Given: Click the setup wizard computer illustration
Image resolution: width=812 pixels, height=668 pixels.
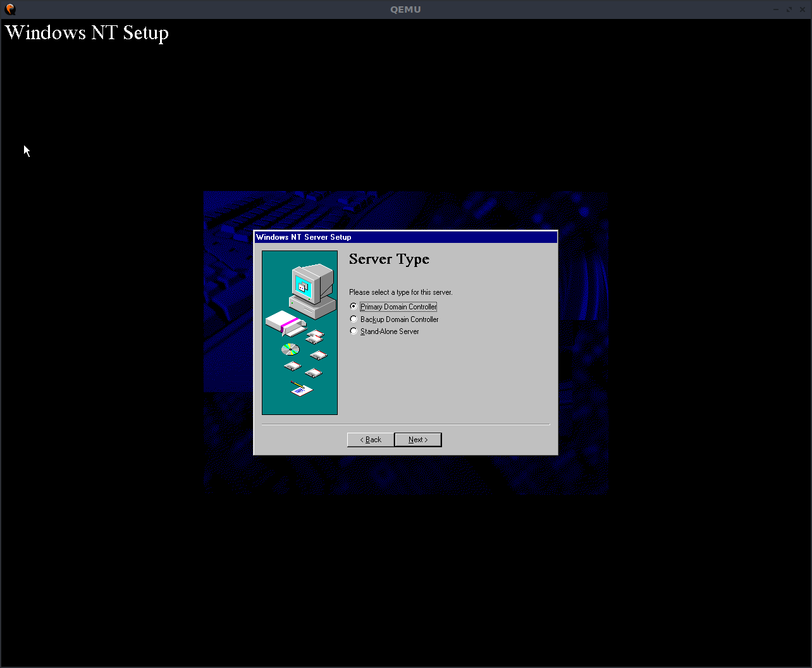Looking at the screenshot, I should [300, 333].
